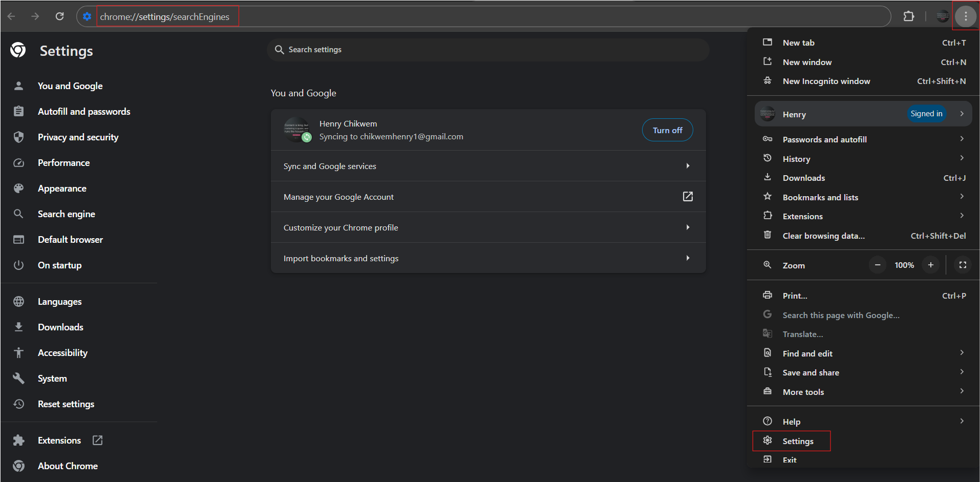
Task: Expand Save and share submenu
Action: click(863, 372)
